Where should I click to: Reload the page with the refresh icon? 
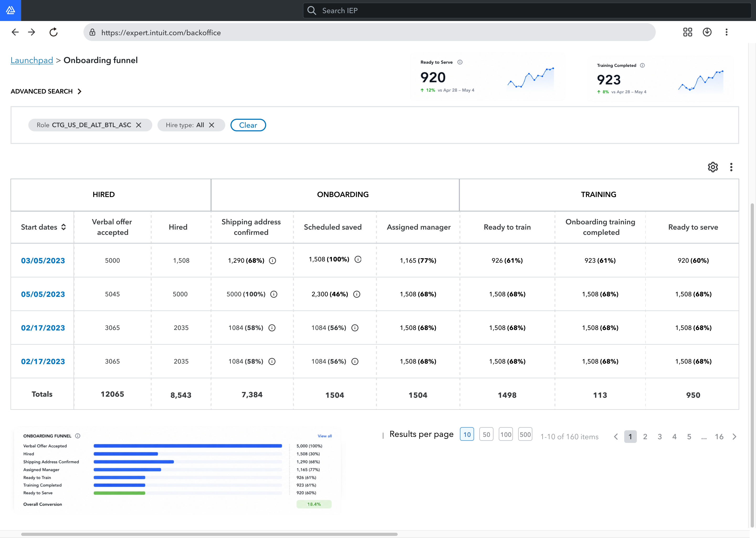point(53,32)
